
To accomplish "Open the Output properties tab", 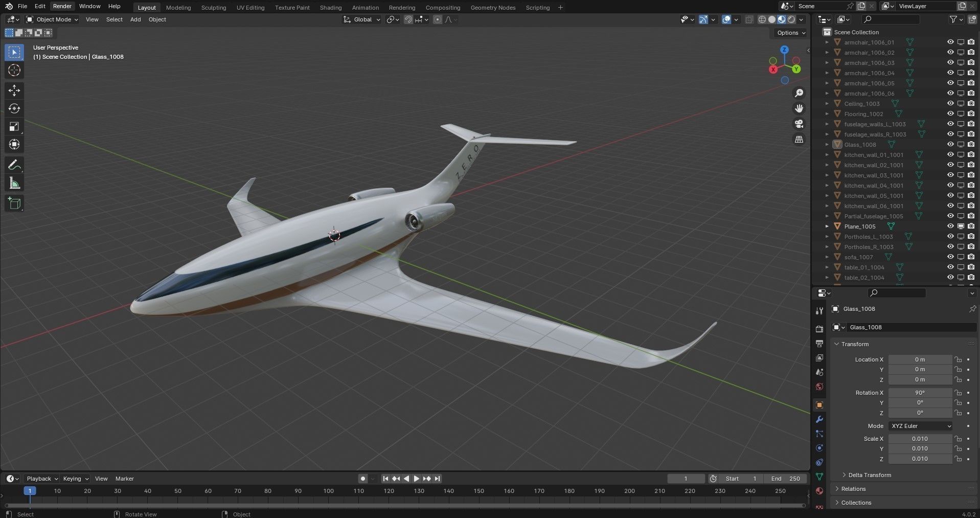I will [819, 343].
